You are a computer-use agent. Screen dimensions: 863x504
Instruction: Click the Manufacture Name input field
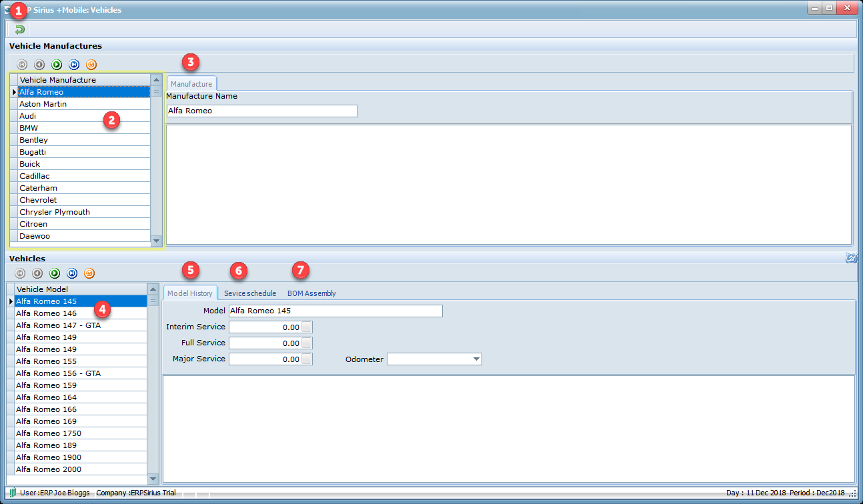pos(261,111)
